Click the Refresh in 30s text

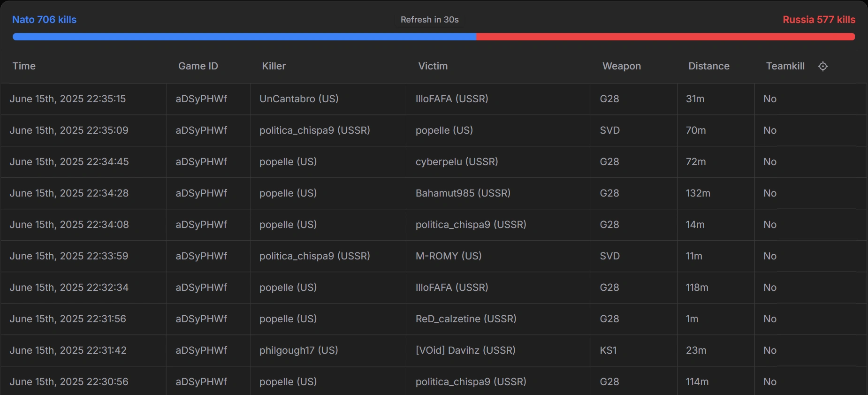(429, 20)
